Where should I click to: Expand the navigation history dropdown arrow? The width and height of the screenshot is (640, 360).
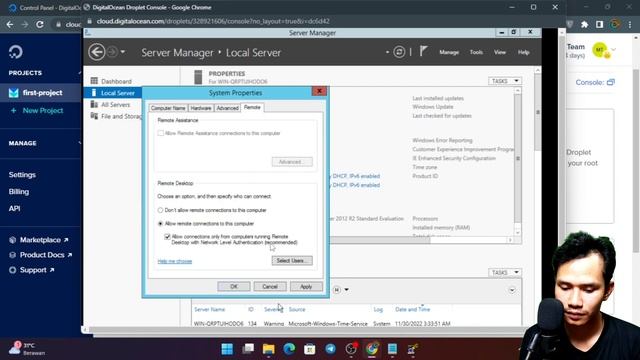123,52
